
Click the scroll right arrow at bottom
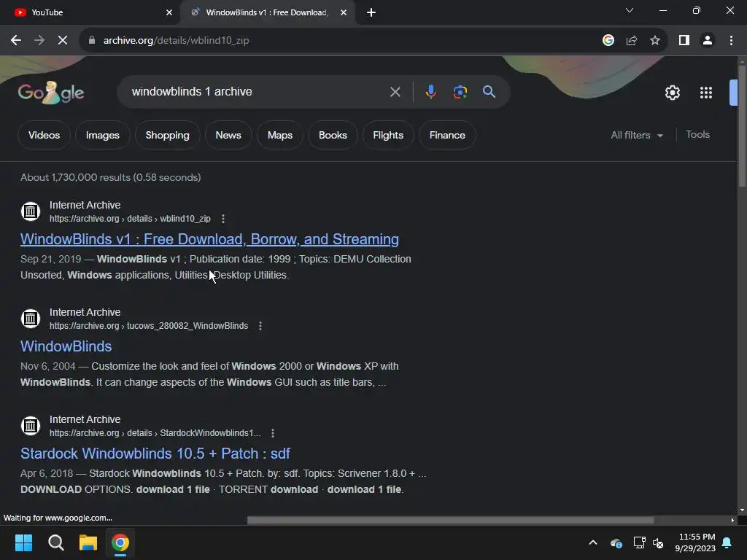coord(732,521)
